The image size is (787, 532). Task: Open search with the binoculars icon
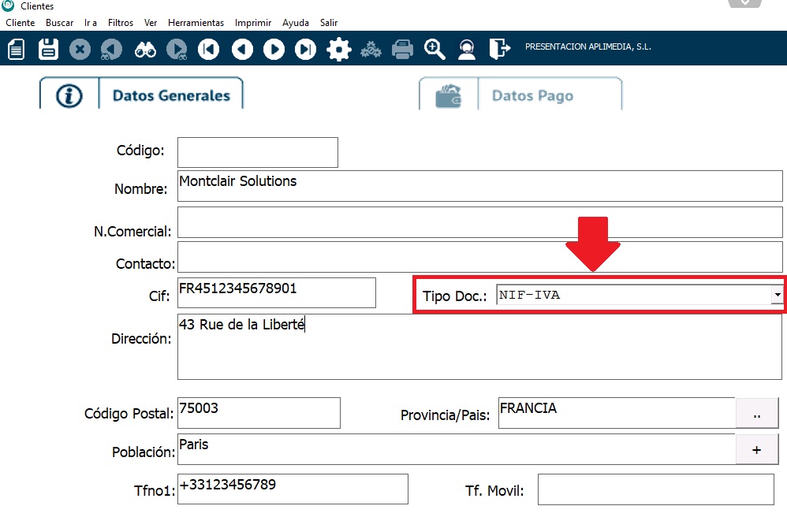(145, 50)
